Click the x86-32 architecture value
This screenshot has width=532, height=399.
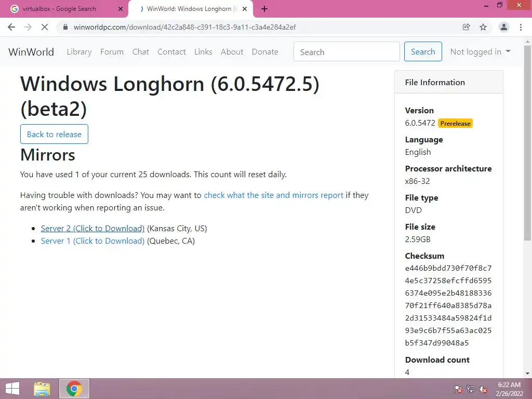click(417, 181)
